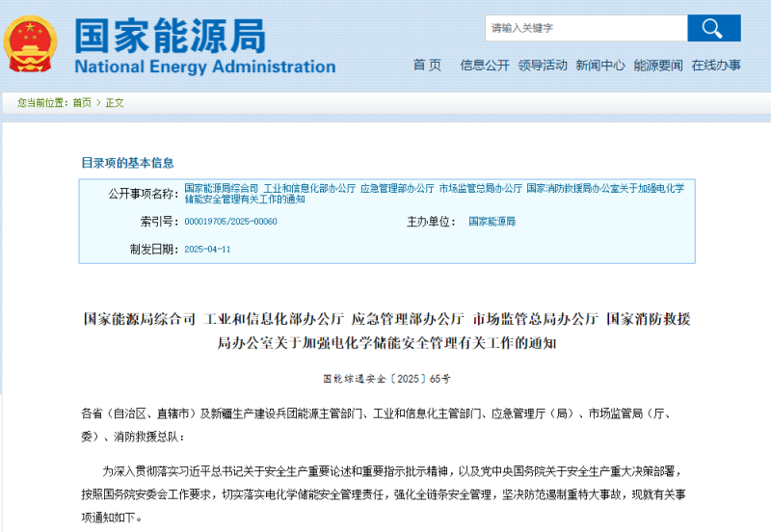Image resolution: width=771 pixels, height=532 pixels.
Task: Click document number 国能综通安全〔2025〕65号
Action: [387, 379]
